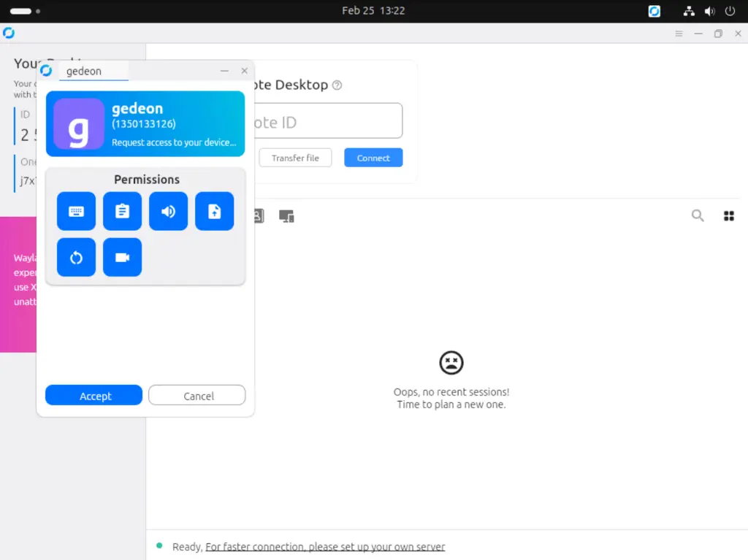
Task: Open the system power status menu
Action: click(730, 11)
